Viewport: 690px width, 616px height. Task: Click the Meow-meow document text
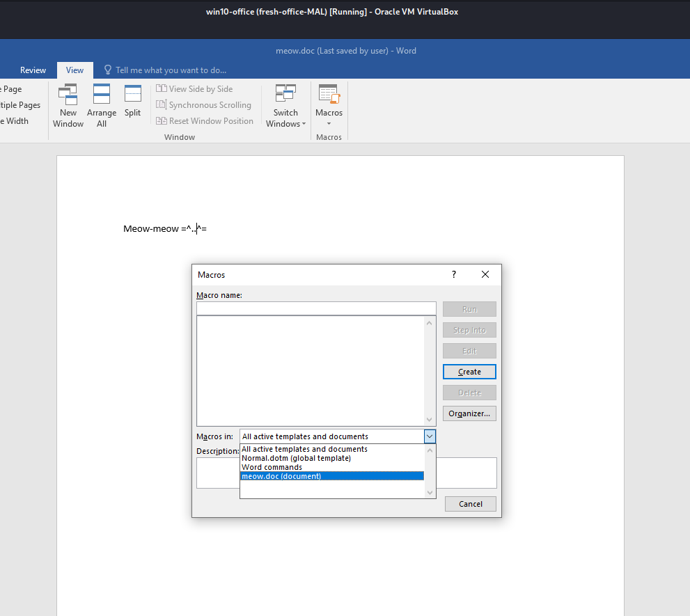165,228
